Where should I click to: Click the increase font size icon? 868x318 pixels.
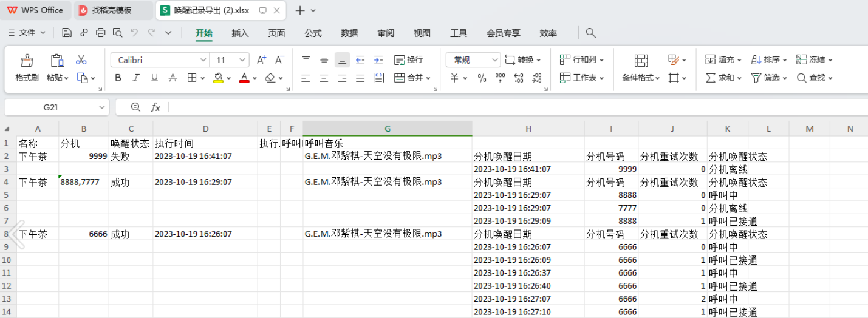pos(261,59)
